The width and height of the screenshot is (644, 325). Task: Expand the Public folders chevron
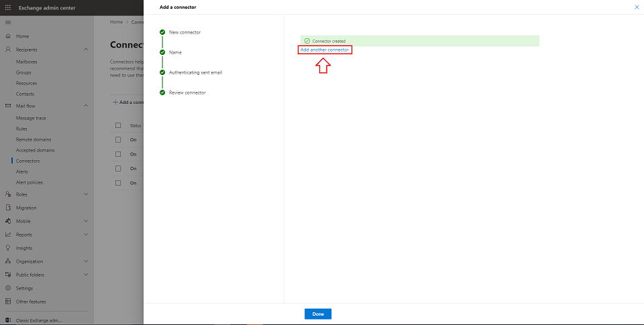(86, 275)
